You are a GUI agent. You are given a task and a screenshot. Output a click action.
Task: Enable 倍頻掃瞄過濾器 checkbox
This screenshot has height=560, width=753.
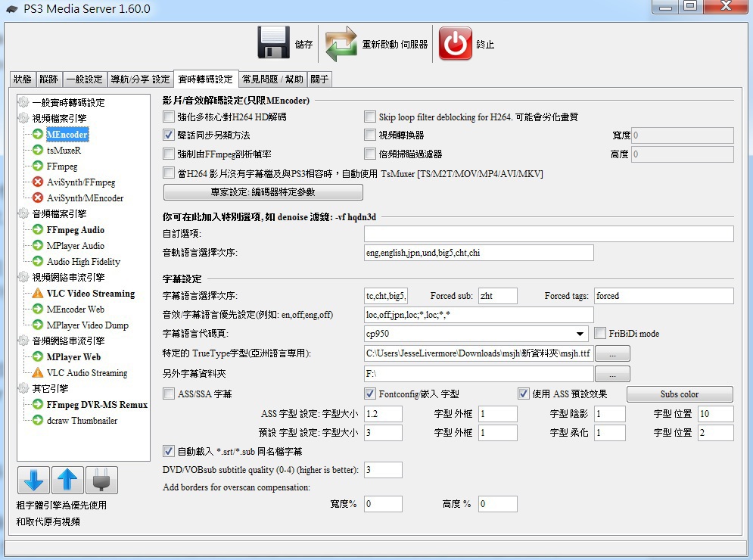point(370,154)
